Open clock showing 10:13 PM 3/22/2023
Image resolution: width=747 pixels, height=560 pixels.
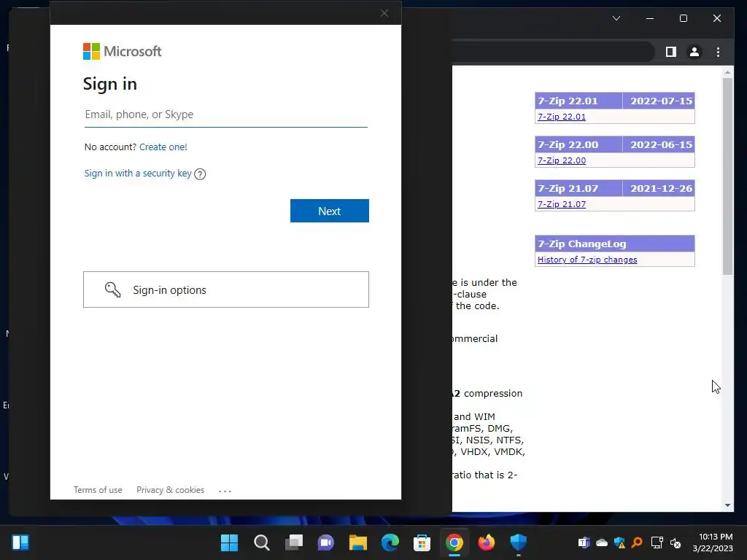click(x=713, y=542)
